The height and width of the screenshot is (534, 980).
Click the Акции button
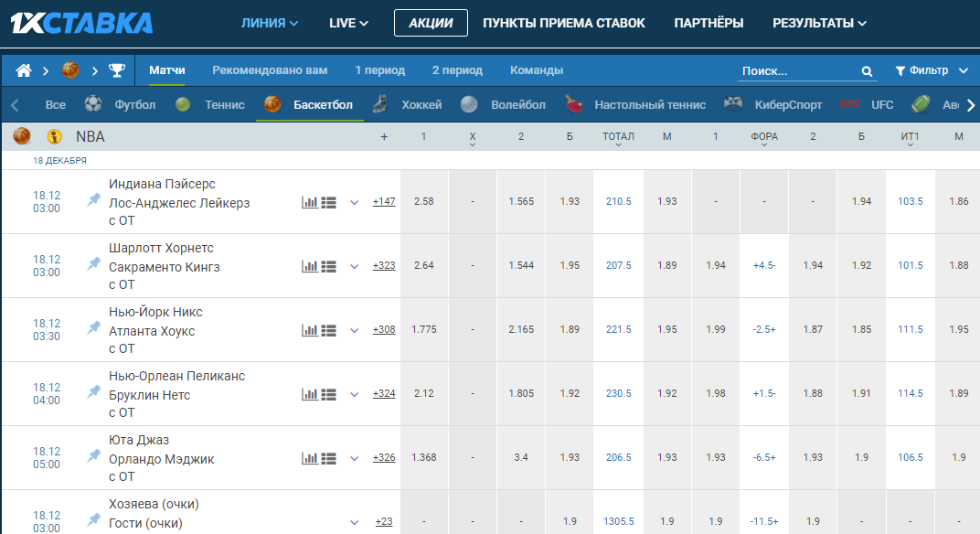431,23
